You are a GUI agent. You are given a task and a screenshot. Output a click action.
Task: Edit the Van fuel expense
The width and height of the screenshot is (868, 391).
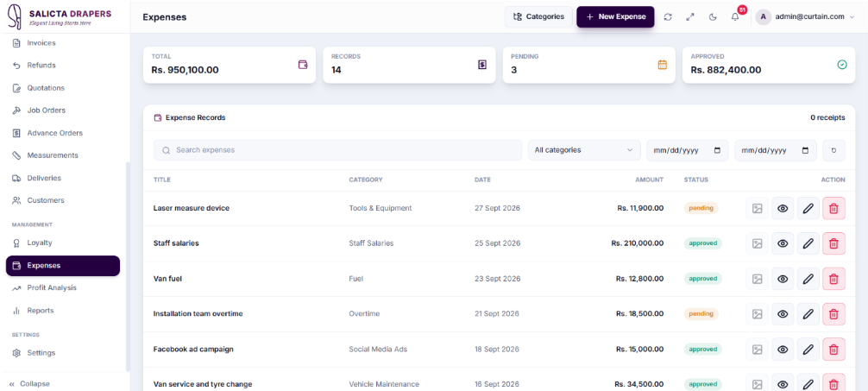[x=808, y=279]
